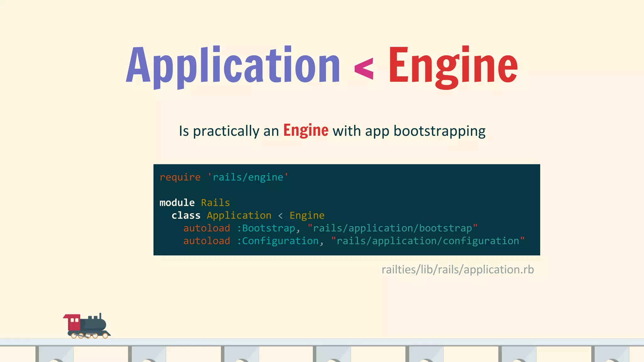Click the 'autoload :Bootstrap' code line
644x362 pixels.
330,228
